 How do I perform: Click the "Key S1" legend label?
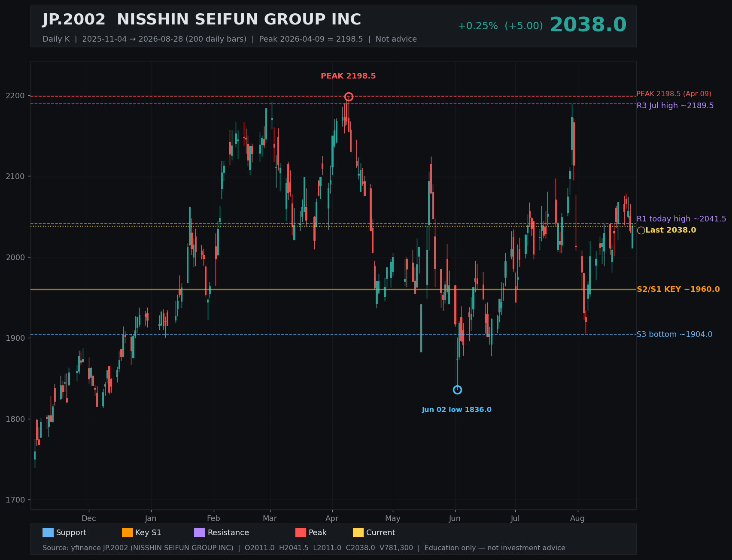click(149, 533)
